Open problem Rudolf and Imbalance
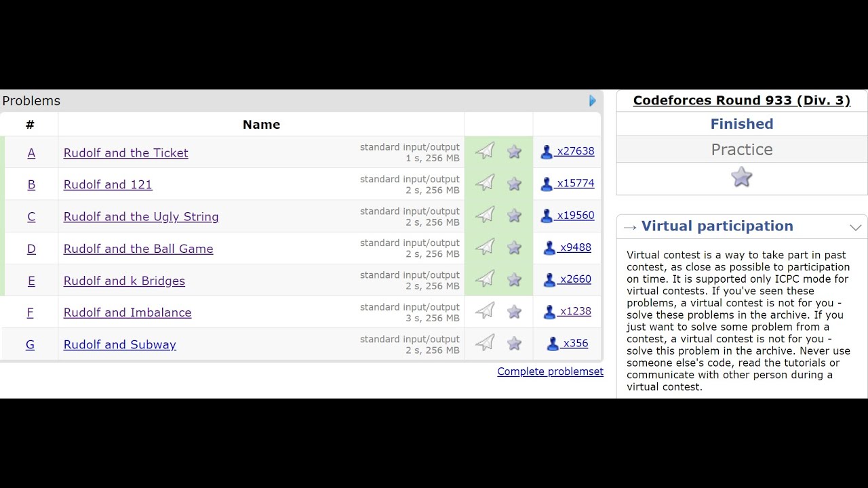The height and width of the screenshot is (488, 868). pyautogui.click(x=127, y=312)
